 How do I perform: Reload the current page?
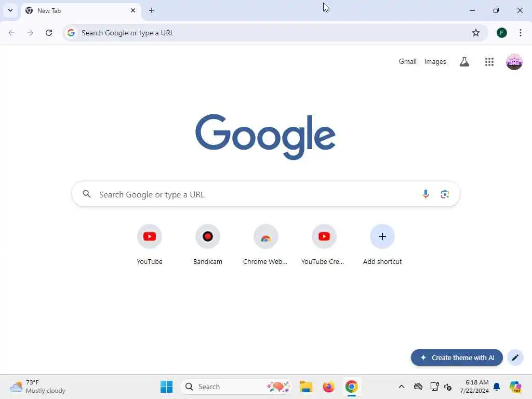(49, 33)
